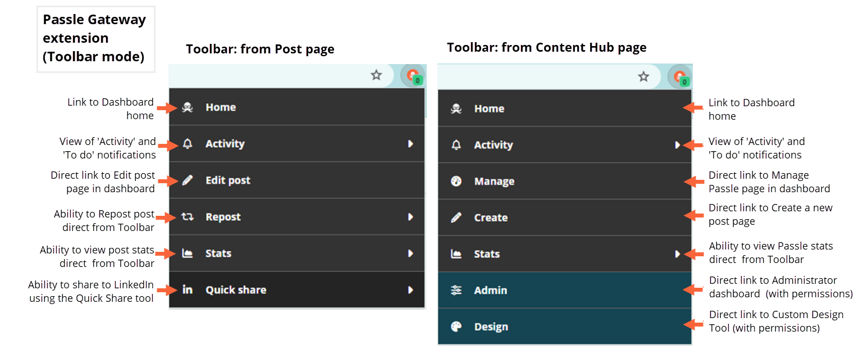Screen dimensions: 868x358
Task: Click Activity bell icon in Post page toolbar
Action: pos(188,144)
